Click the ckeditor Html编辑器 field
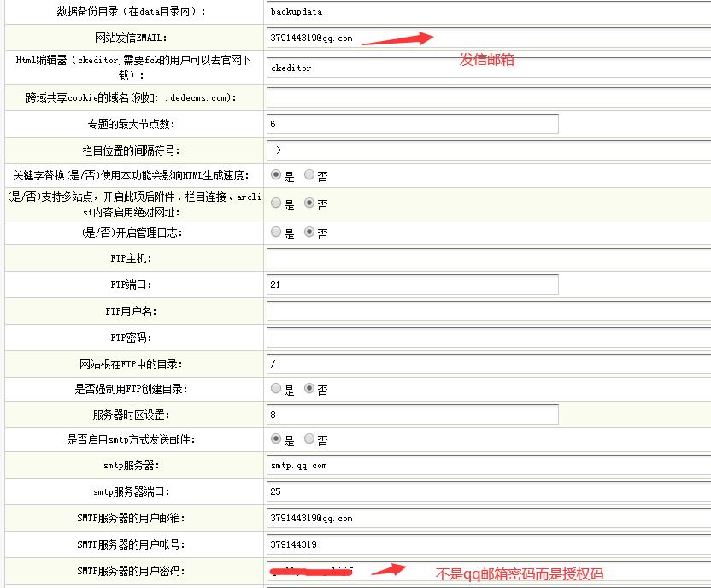711x588 pixels. click(385, 68)
